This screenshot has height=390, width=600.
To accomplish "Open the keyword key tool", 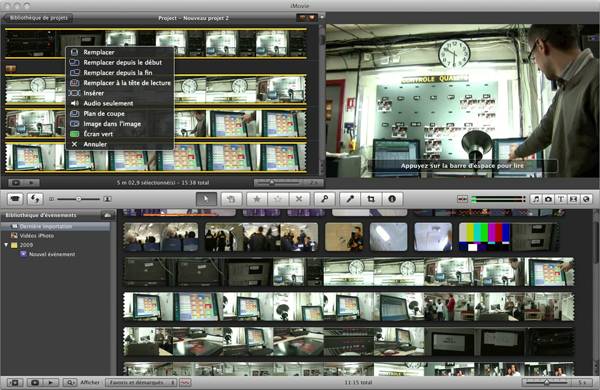I will point(324,199).
